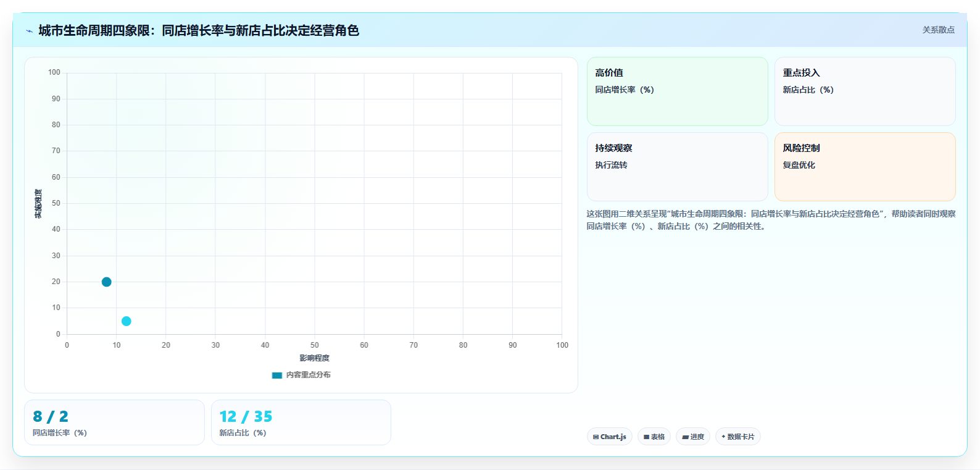
Task: Click the 新店占比（%） label under 12 / 35
Action: click(x=243, y=433)
